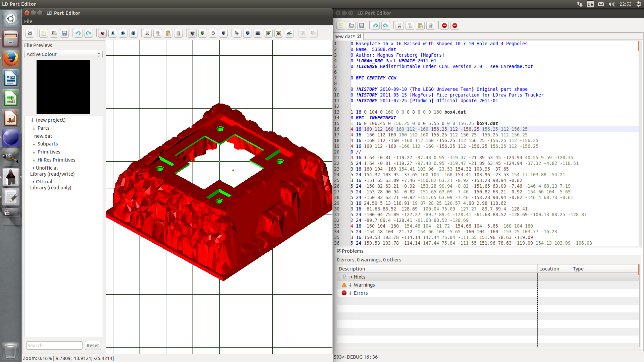Toggle the green-yellow cube render mode button
The height and width of the screenshot is (362, 644).
click(x=203, y=33)
